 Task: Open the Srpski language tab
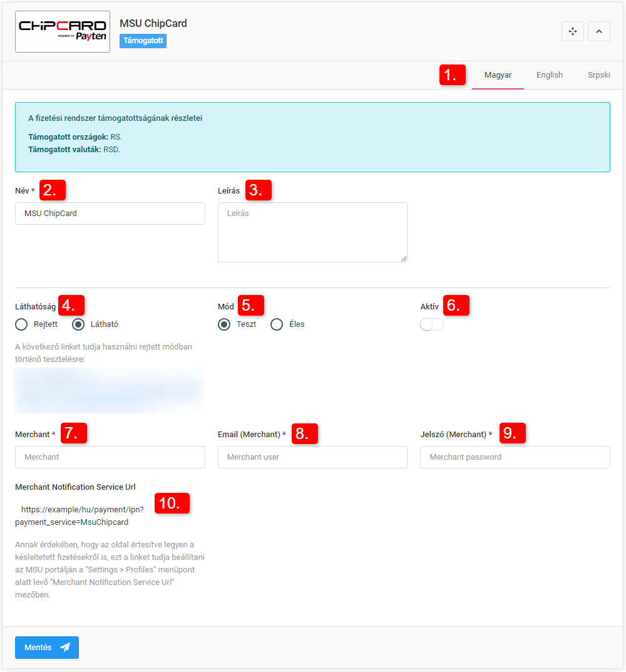pos(598,75)
